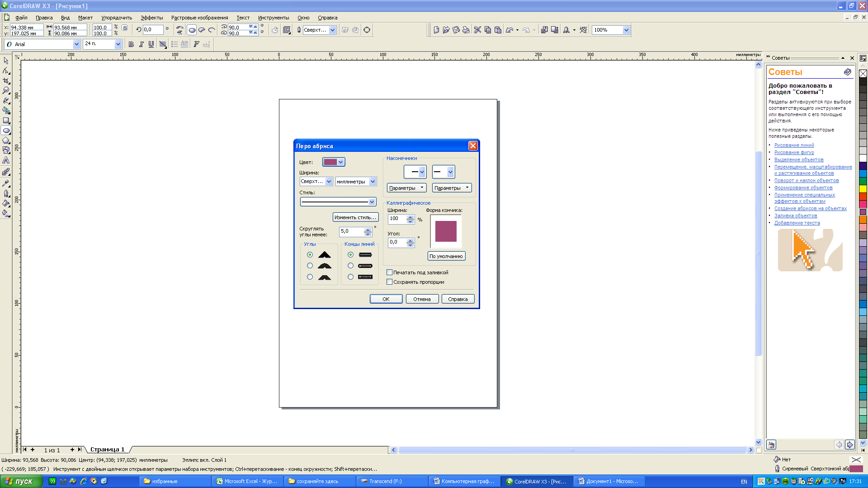The height and width of the screenshot is (488, 868).
Task: Select the Polygon tool
Action: tap(6, 141)
